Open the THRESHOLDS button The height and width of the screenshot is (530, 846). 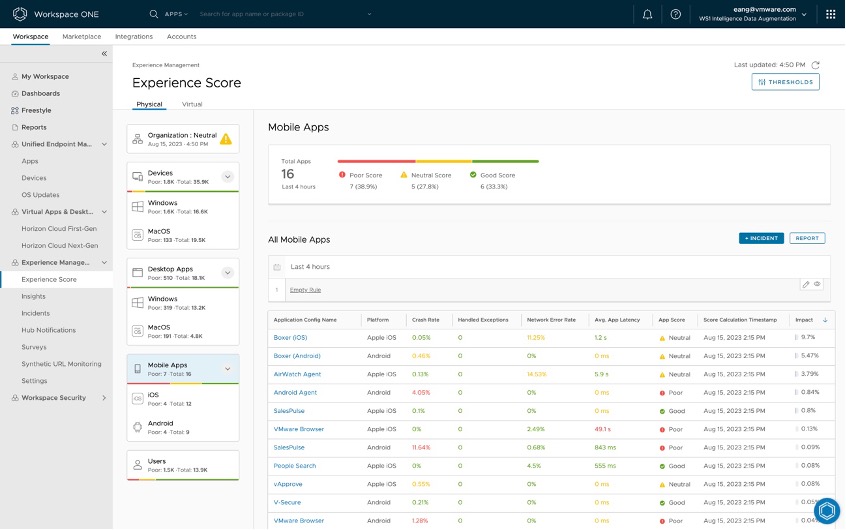tap(785, 82)
